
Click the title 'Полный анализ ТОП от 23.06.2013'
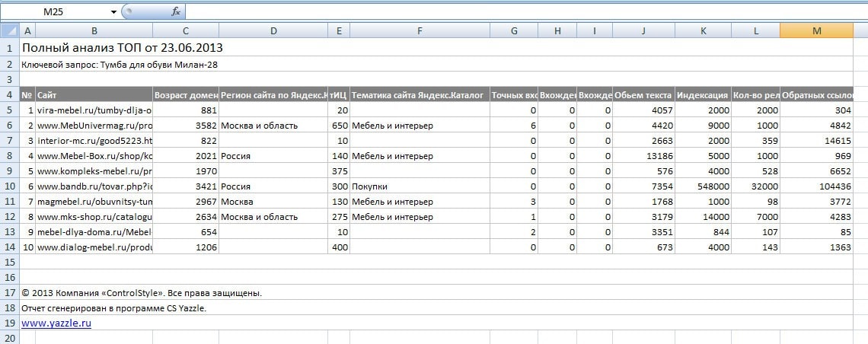[x=123, y=47]
